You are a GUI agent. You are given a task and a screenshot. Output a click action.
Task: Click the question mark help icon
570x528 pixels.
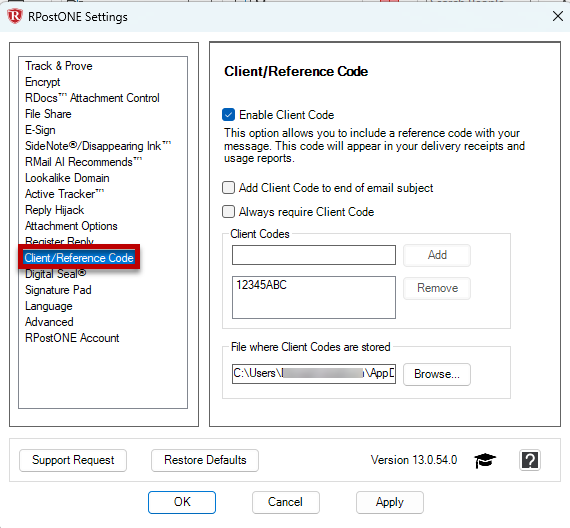530,460
